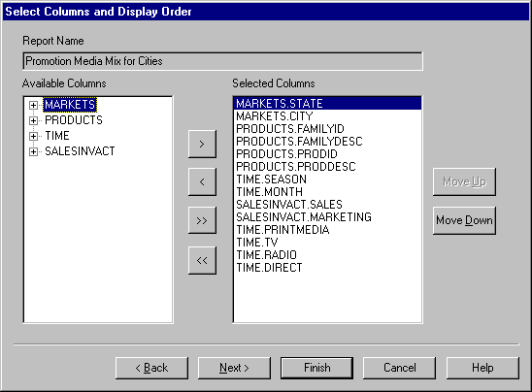Select MARKETS in Available Columns
This screenshot has height=392, width=532.
[70, 105]
